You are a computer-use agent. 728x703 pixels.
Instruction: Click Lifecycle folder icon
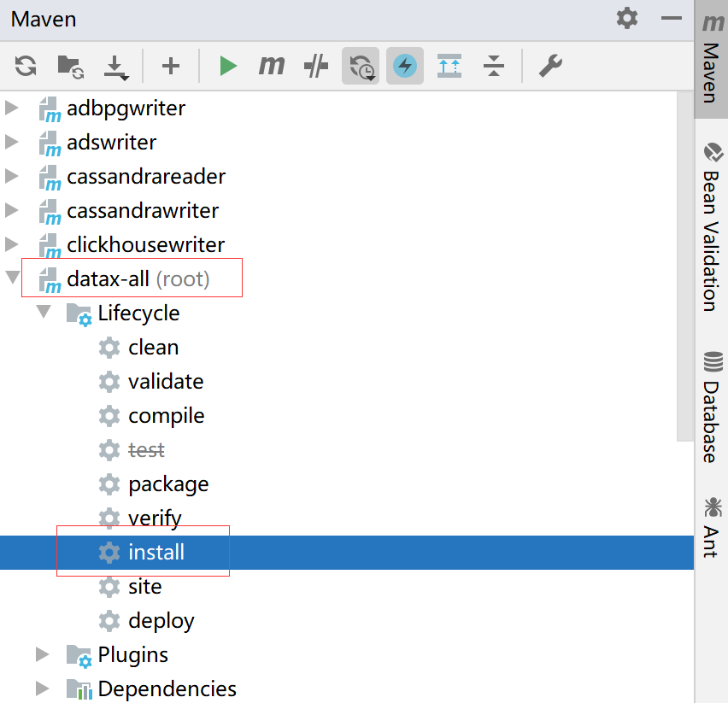pos(79,314)
